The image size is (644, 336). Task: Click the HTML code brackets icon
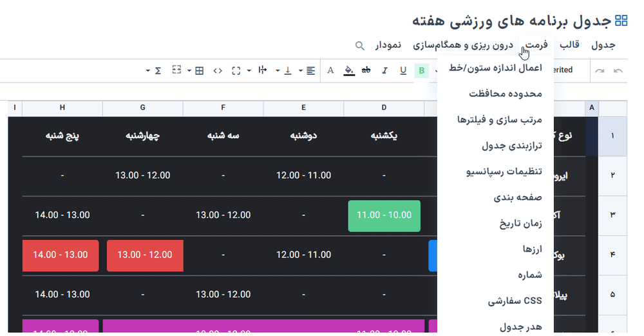[x=218, y=71]
